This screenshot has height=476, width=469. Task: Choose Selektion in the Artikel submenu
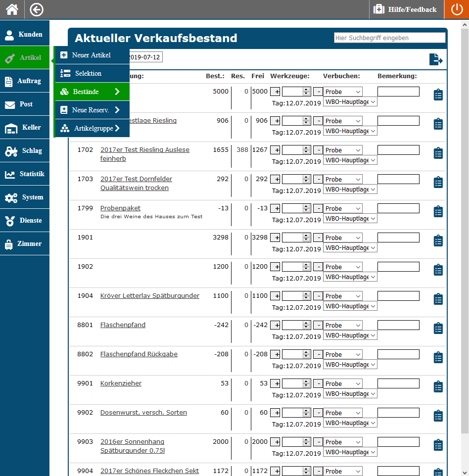pos(92,73)
